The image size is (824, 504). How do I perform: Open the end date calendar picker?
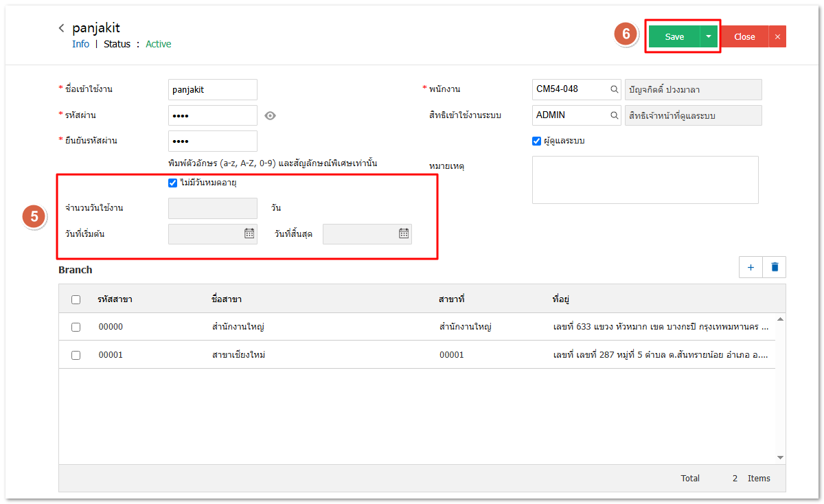(404, 233)
